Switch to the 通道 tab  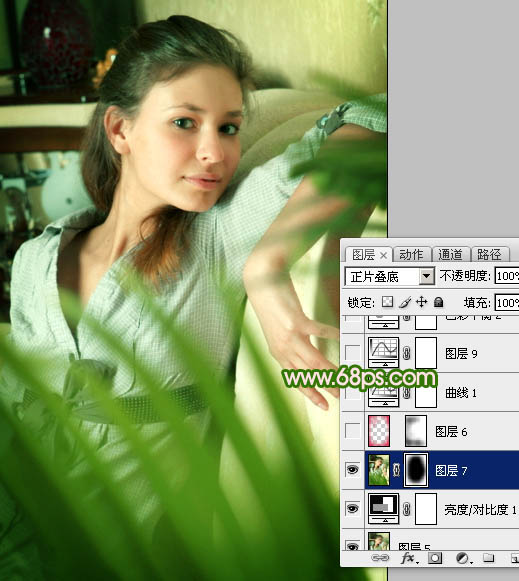pyautogui.click(x=450, y=255)
